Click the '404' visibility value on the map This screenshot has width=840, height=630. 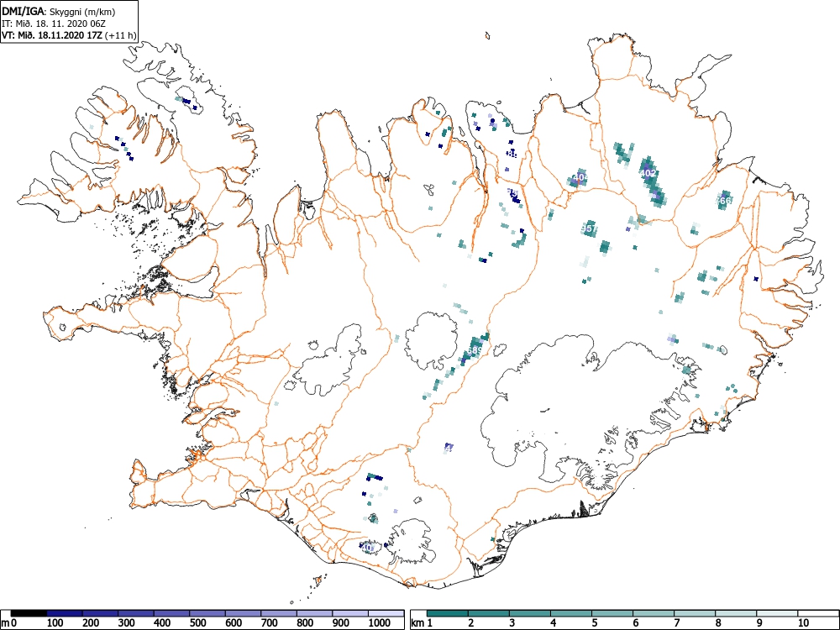pyautogui.click(x=580, y=177)
